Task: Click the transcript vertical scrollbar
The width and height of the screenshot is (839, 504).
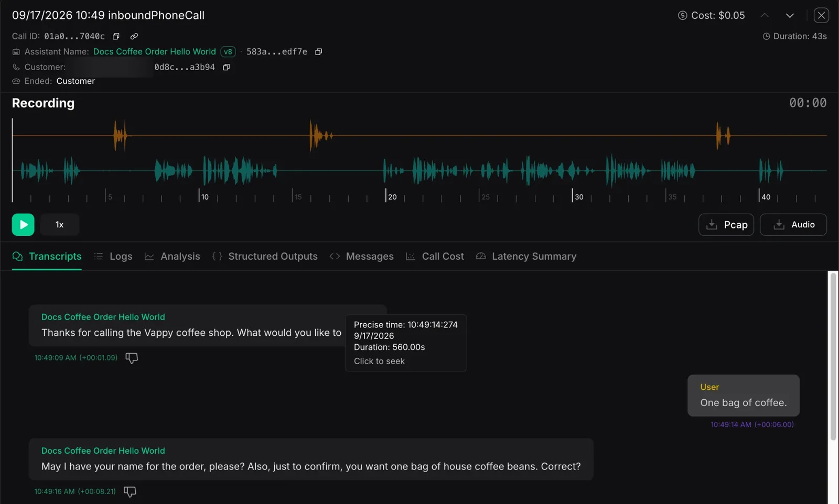Action: [x=833, y=356]
